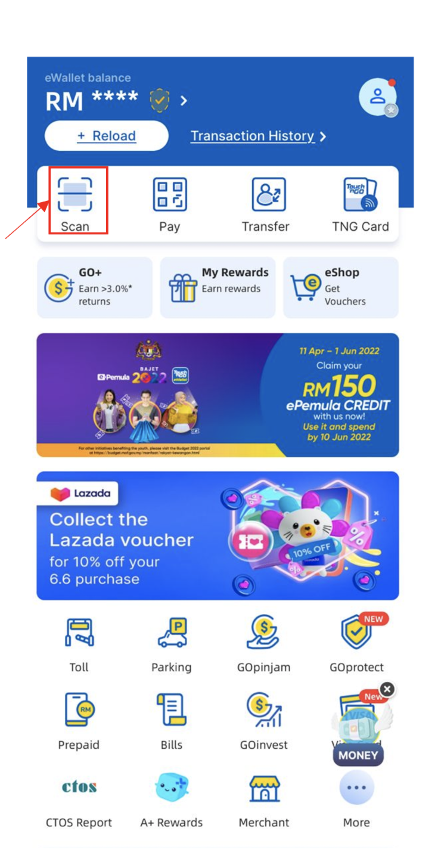
Task: Open the Toll service icon
Action: click(79, 633)
